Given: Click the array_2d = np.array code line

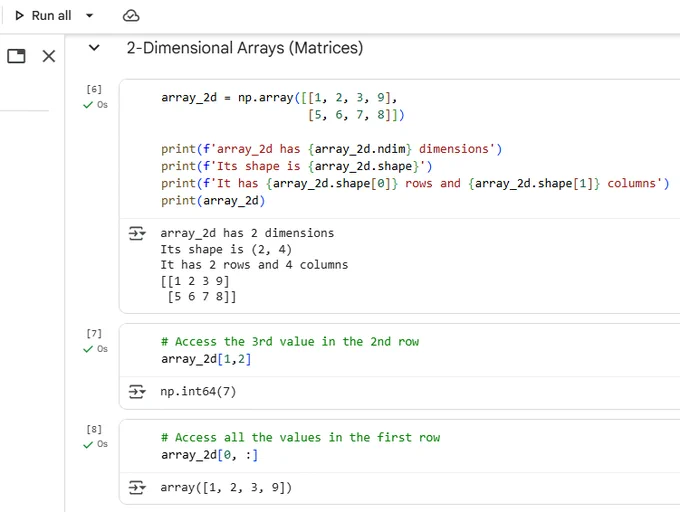Looking at the screenshot, I should (x=279, y=98).
